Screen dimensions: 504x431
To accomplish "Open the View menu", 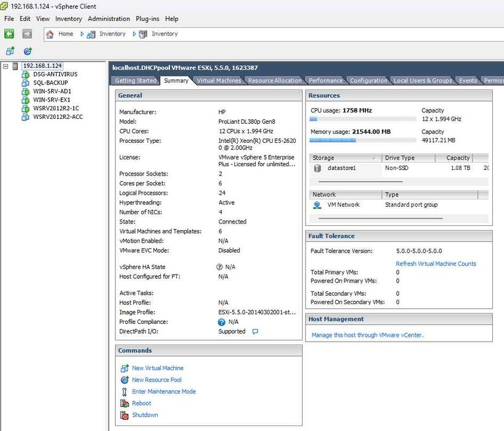I will coord(43,18).
